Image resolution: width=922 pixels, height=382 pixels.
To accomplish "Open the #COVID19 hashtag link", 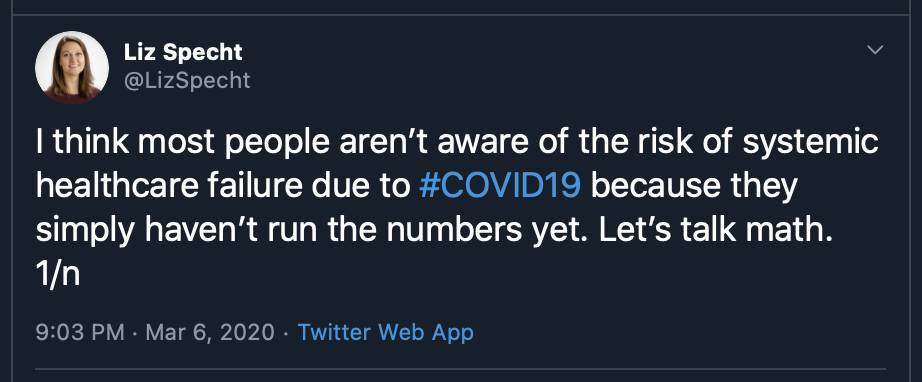I will (x=500, y=187).
